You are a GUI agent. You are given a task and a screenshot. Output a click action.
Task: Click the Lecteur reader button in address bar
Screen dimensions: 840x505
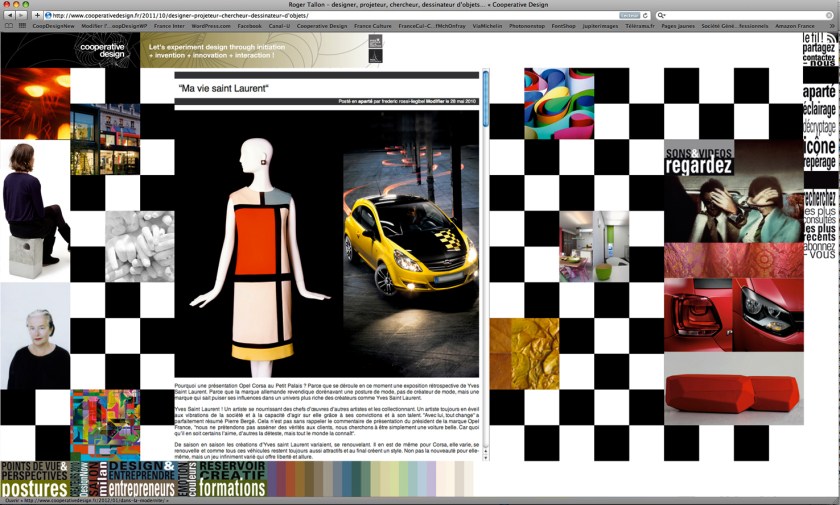(x=629, y=16)
